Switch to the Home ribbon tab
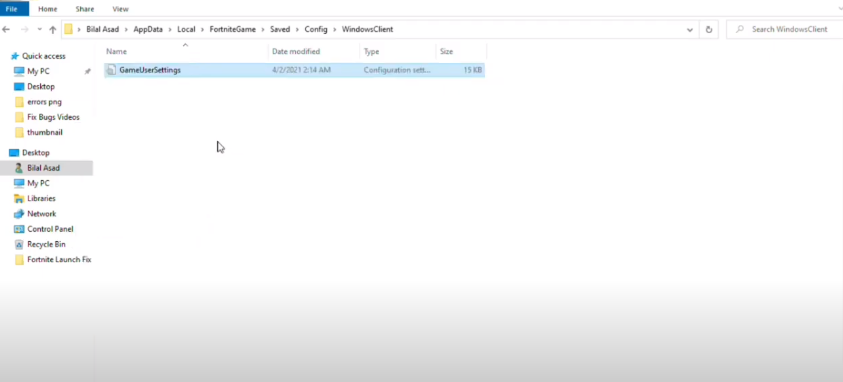The width and height of the screenshot is (843, 382). pyautogui.click(x=47, y=9)
